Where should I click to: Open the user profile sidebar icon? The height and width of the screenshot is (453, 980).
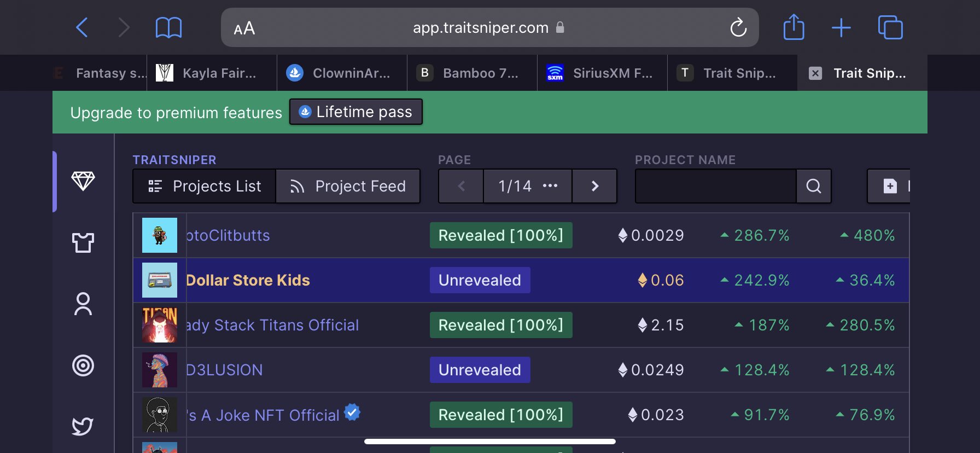(x=83, y=304)
